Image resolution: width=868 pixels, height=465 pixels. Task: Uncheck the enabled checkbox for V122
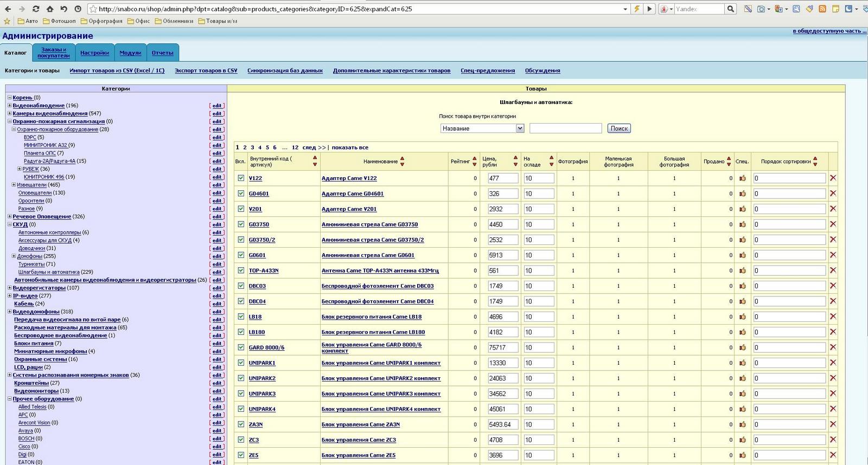241,178
